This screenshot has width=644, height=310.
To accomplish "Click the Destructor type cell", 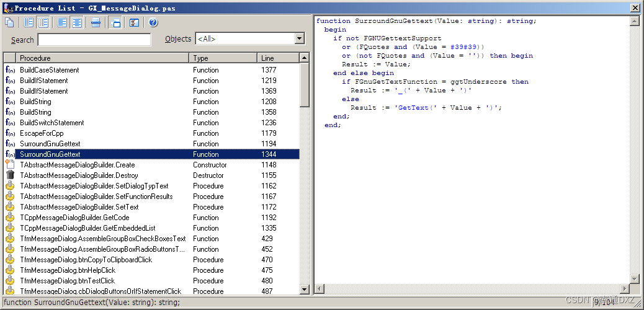I will pyautogui.click(x=208, y=175).
